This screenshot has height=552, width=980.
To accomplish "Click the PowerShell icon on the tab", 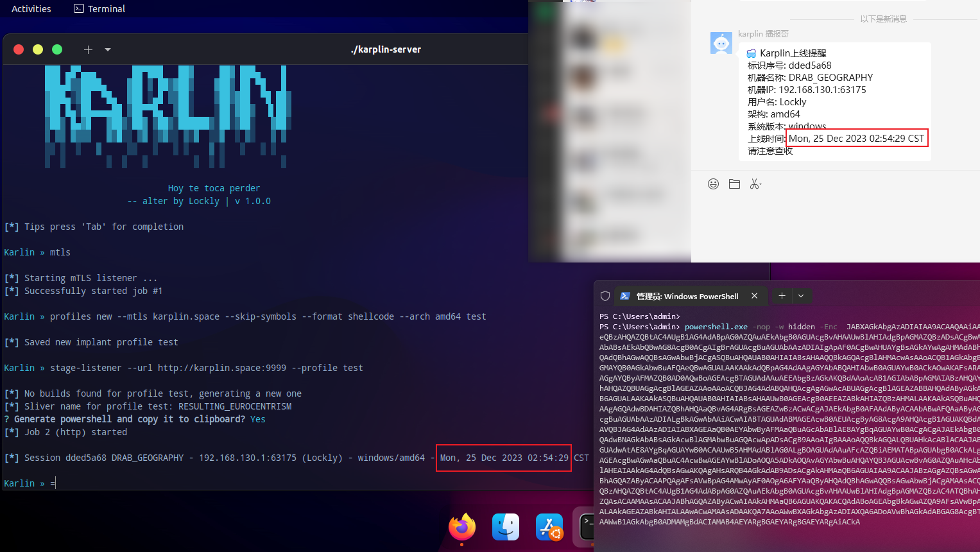I will pos(625,296).
